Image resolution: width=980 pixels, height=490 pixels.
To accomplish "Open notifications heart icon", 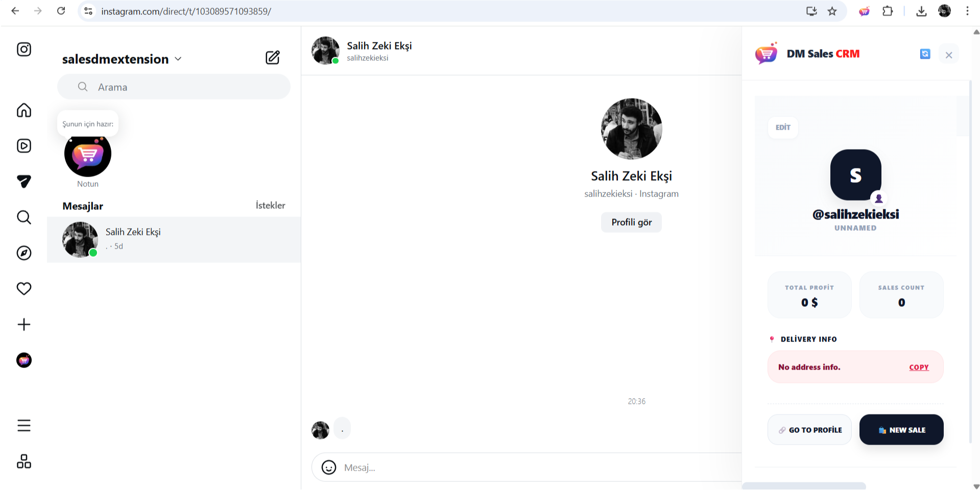I will [24, 289].
